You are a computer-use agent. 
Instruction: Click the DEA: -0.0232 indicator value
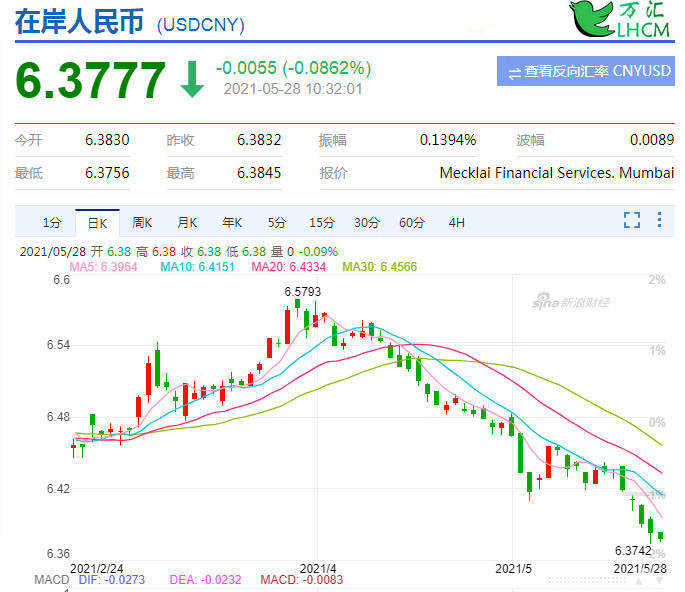pos(205,580)
